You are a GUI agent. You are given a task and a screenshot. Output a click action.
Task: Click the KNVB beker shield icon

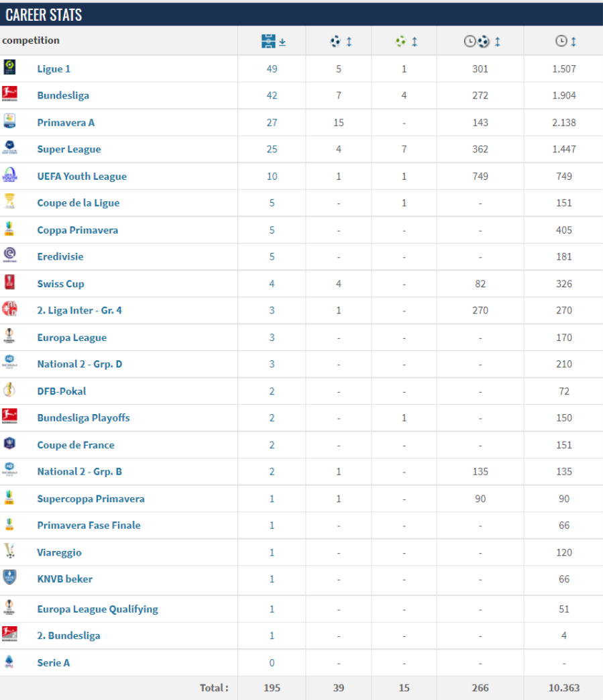coord(10,577)
